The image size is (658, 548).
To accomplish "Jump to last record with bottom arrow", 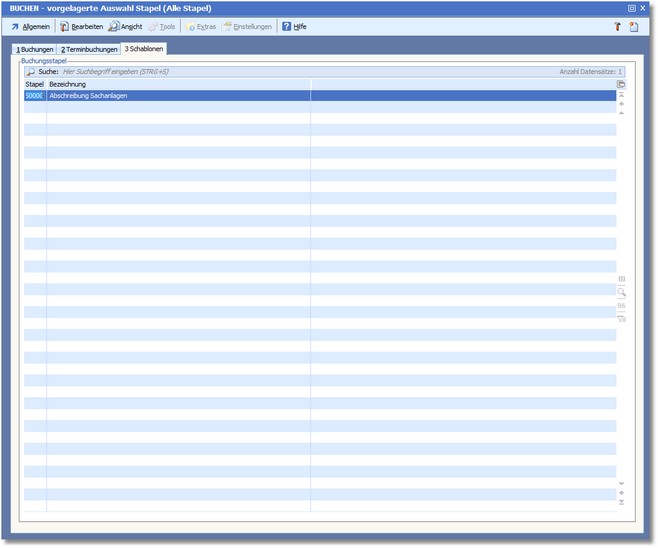I will [621, 502].
